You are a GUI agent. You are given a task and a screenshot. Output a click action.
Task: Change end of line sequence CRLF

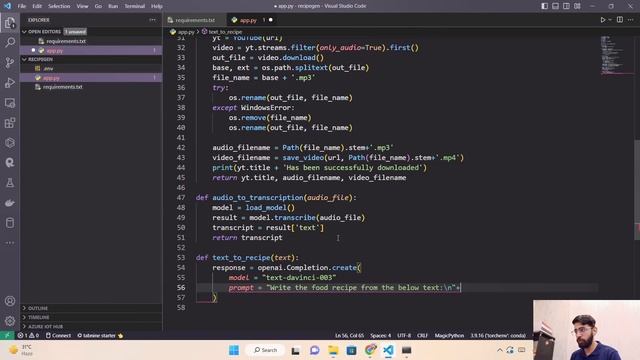click(422, 336)
